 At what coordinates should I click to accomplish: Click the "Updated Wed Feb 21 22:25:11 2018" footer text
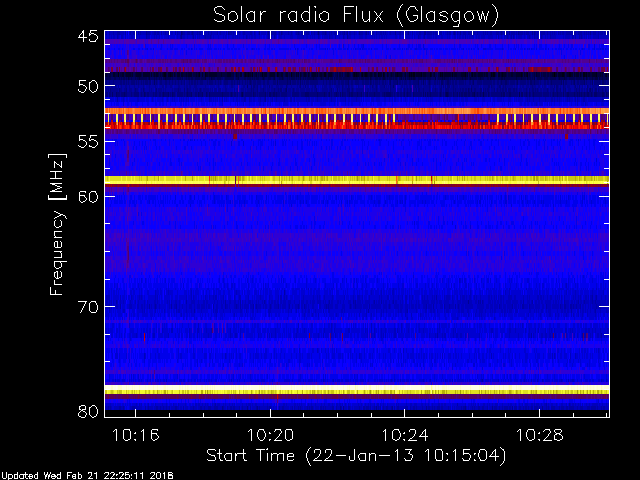(x=87, y=476)
